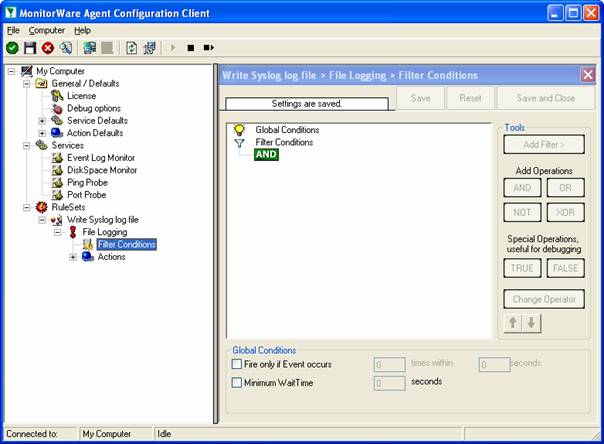Click the Reset button

[x=470, y=98]
